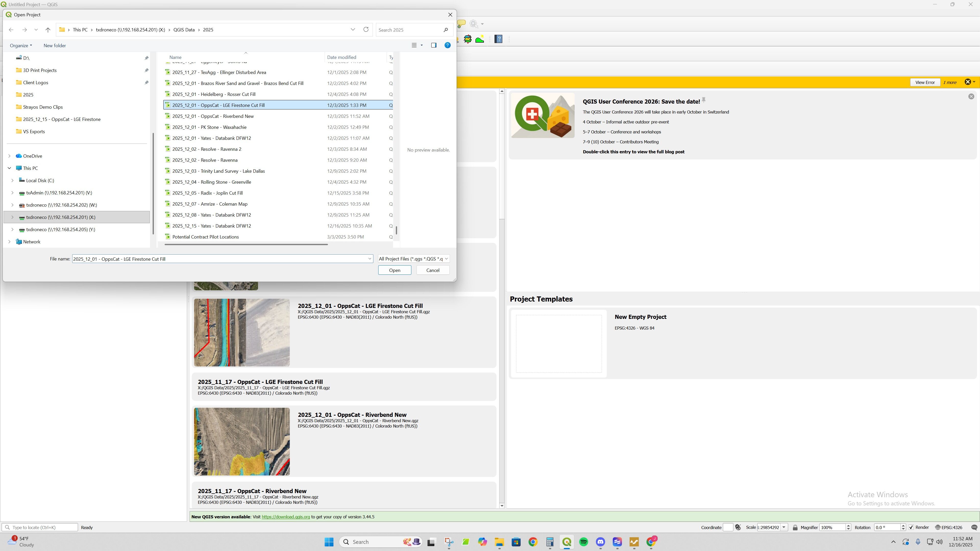Click the EPSG:4326 CRS status button
The image size is (980, 551).
click(949, 528)
